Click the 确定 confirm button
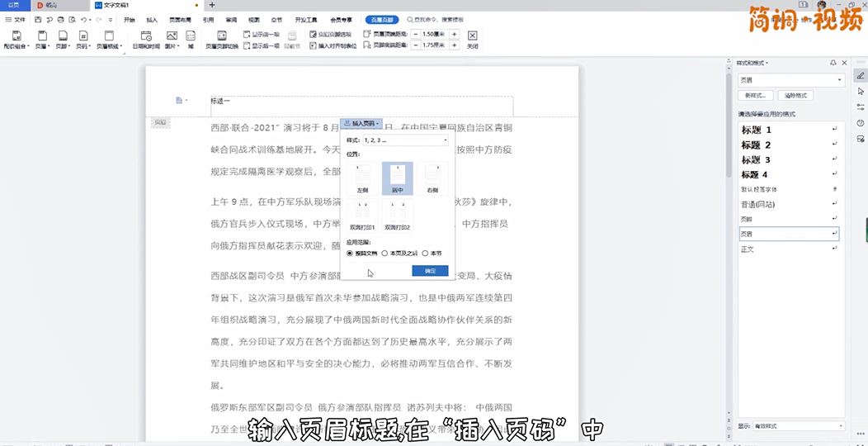Viewport: 868px width, 446px height. [430, 271]
